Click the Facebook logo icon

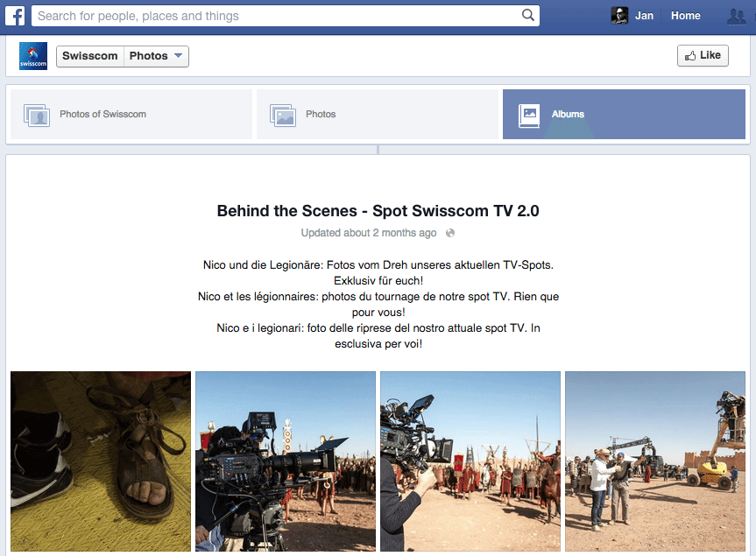tap(15, 16)
